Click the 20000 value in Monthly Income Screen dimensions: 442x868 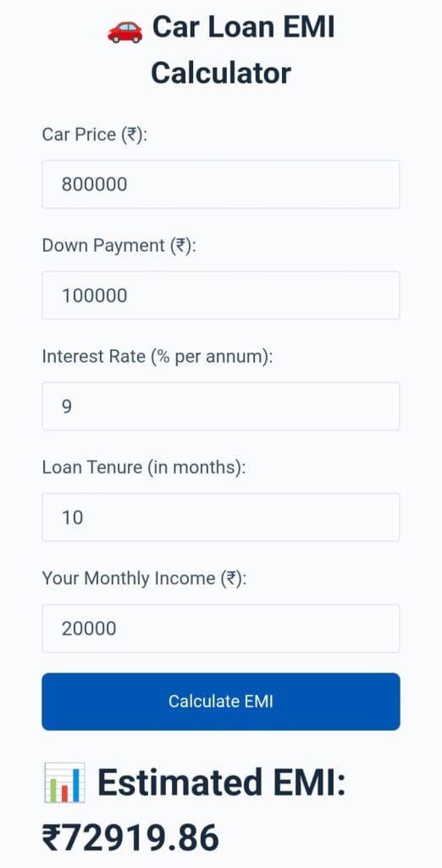point(89,628)
